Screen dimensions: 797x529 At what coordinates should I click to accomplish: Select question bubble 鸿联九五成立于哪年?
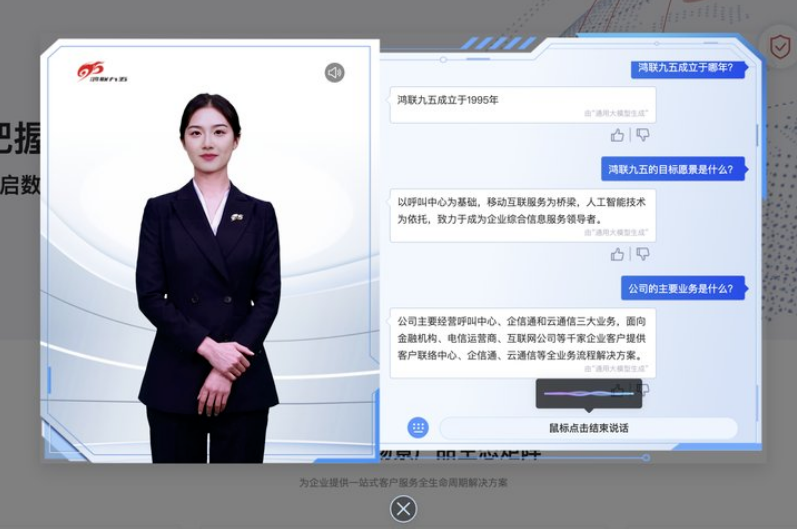[x=688, y=68]
